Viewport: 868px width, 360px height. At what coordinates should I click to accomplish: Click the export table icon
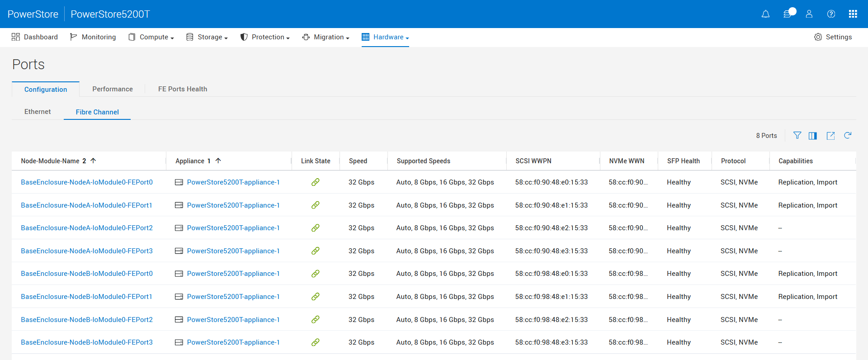[x=830, y=136]
